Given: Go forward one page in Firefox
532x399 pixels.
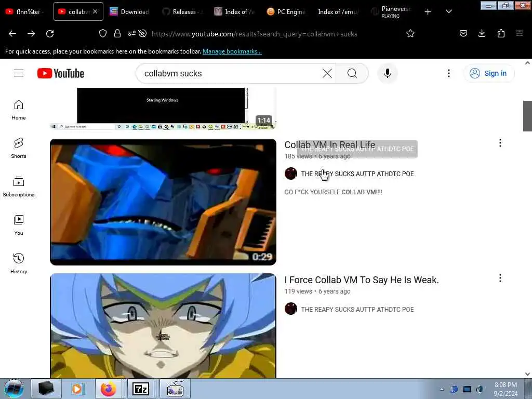Looking at the screenshot, I should [x=31, y=34].
